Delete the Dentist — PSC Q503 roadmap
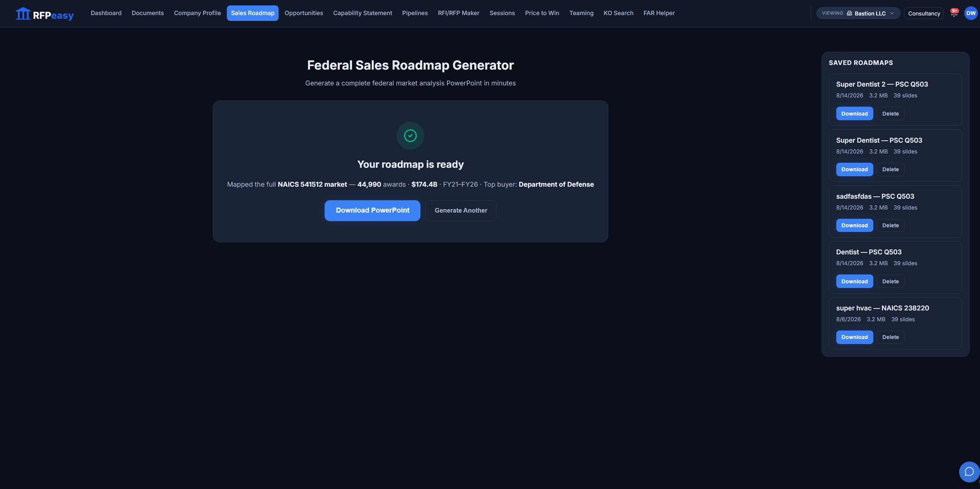980x489 pixels. point(890,281)
